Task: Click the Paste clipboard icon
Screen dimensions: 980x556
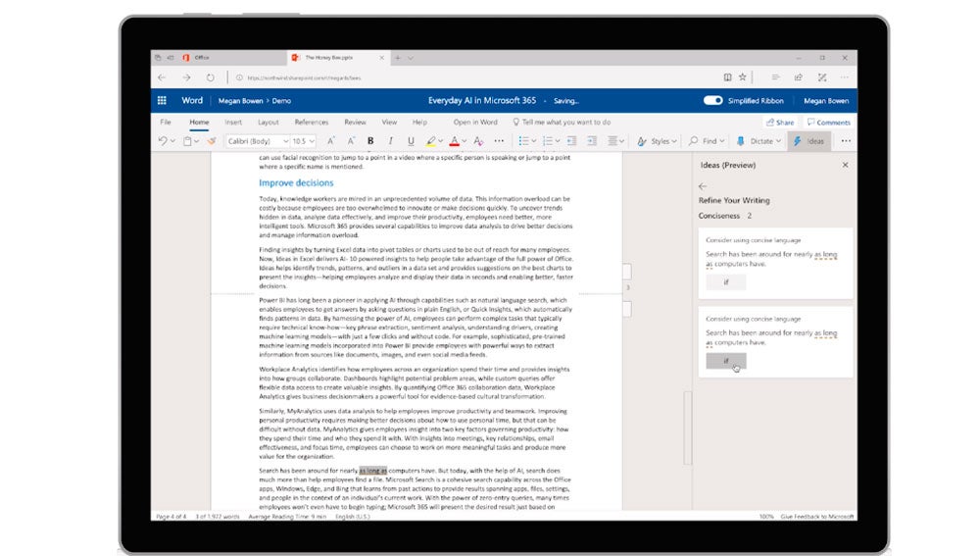Action: tap(187, 141)
